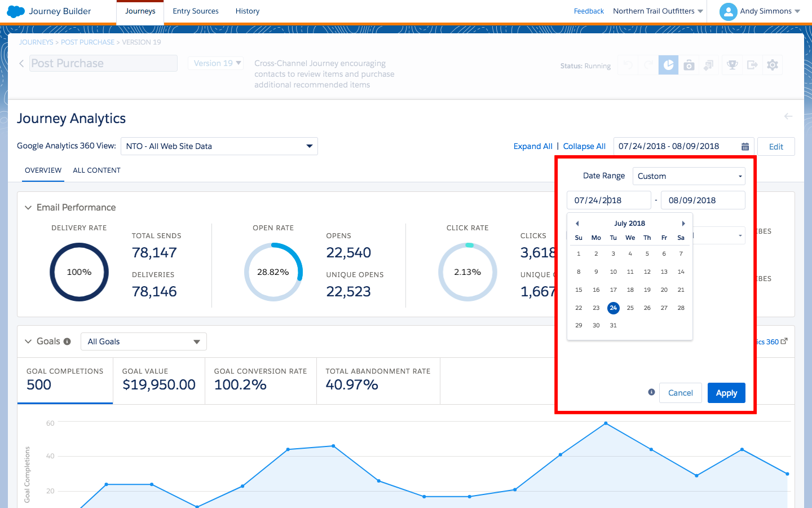Viewport: 812px width, 508px height.
Task: Click the highest peak point on goal chart
Action: (x=606, y=423)
